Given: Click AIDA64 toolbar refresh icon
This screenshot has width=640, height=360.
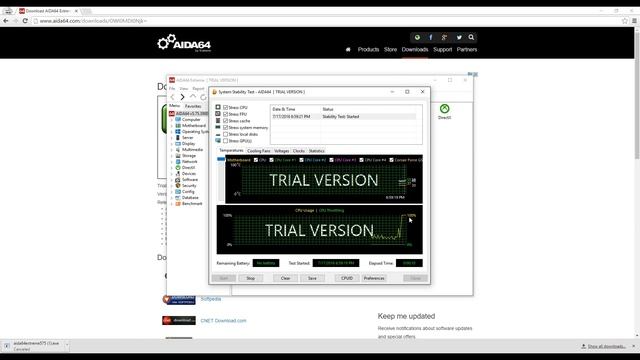Looking at the screenshot, I should (x=203, y=97).
